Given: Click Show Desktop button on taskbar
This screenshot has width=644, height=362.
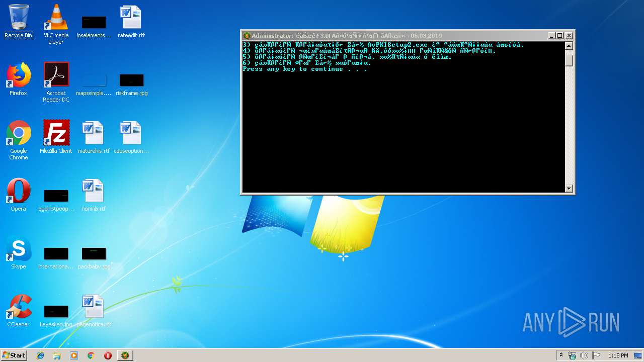Looking at the screenshot, I should [638, 355].
